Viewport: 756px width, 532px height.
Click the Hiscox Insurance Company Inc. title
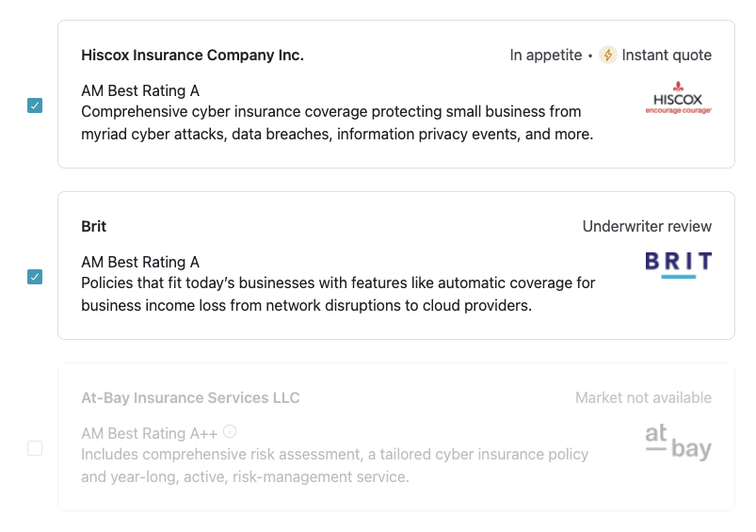(x=192, y=55)
